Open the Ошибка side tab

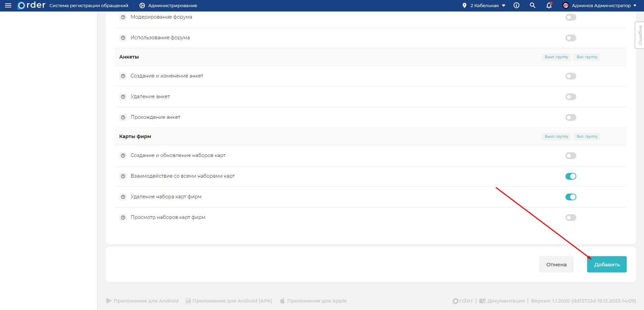pos(640,35)
